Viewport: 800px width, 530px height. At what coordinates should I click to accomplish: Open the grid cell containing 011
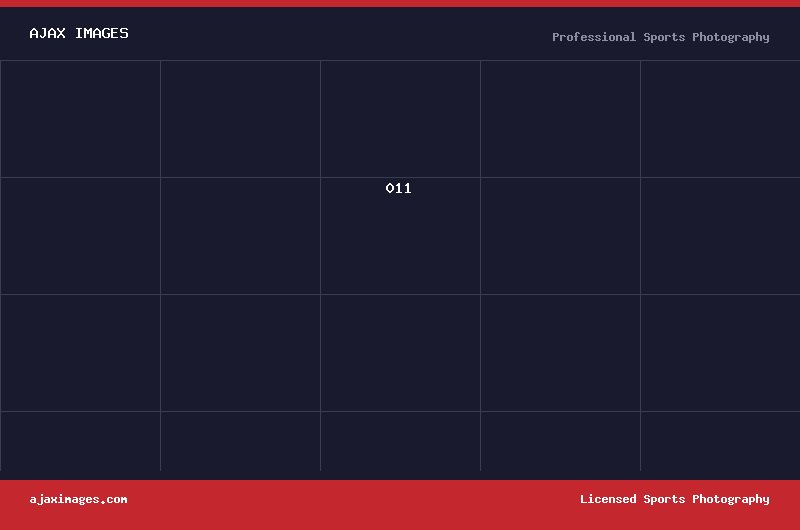(401, 236)
